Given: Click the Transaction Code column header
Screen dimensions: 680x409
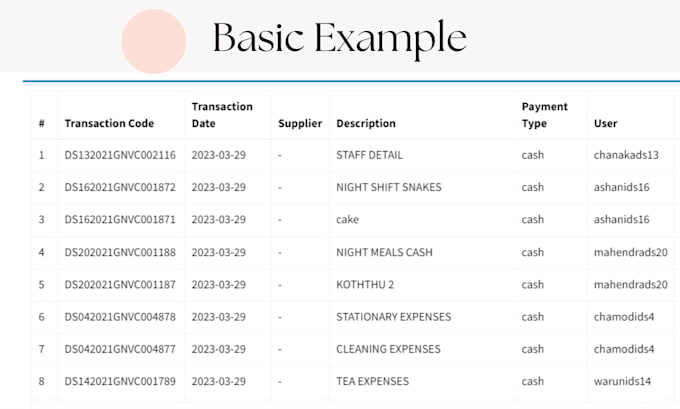Looking at the screenshot, I should coord(109,123).
